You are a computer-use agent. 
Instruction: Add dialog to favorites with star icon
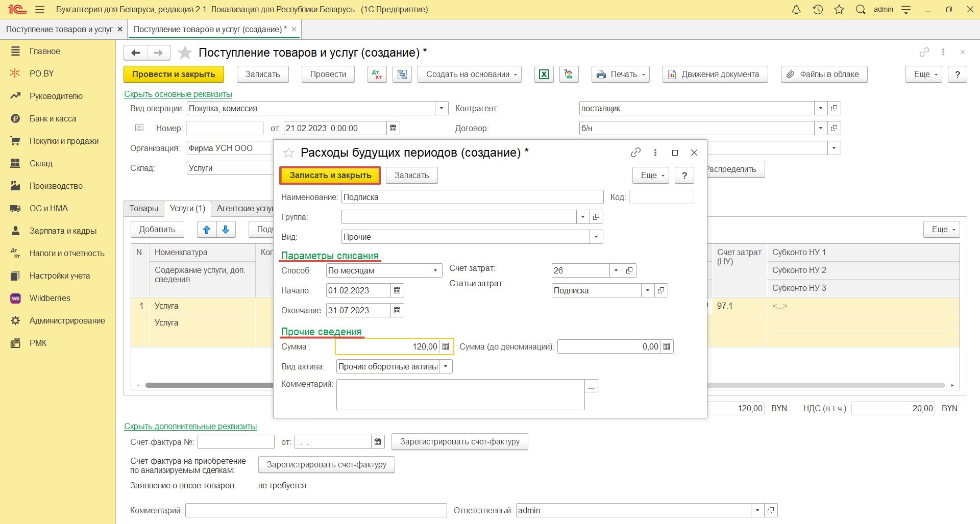[288, 153]
